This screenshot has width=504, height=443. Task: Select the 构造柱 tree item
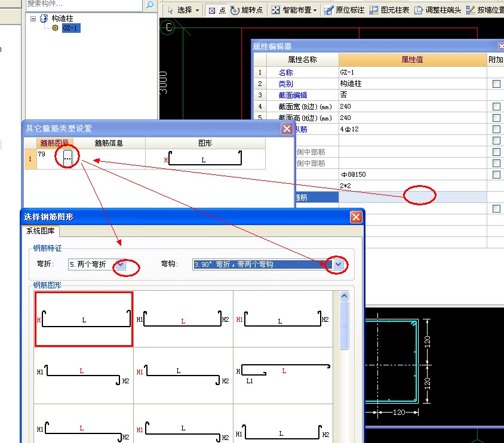[62, 19]
